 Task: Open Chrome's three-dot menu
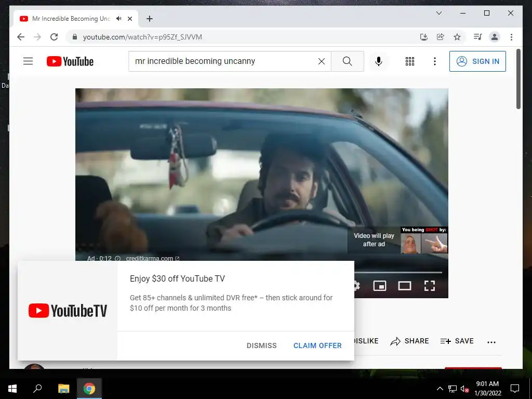pyautogui.click(x=511, y=37)
